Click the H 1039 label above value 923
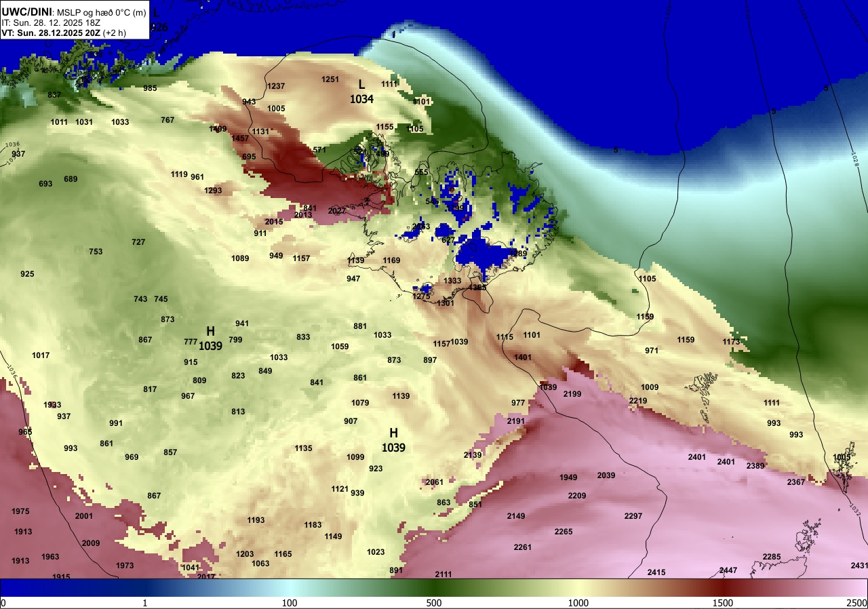The height and width of the screenshot is (609, 868). [393, 440]
